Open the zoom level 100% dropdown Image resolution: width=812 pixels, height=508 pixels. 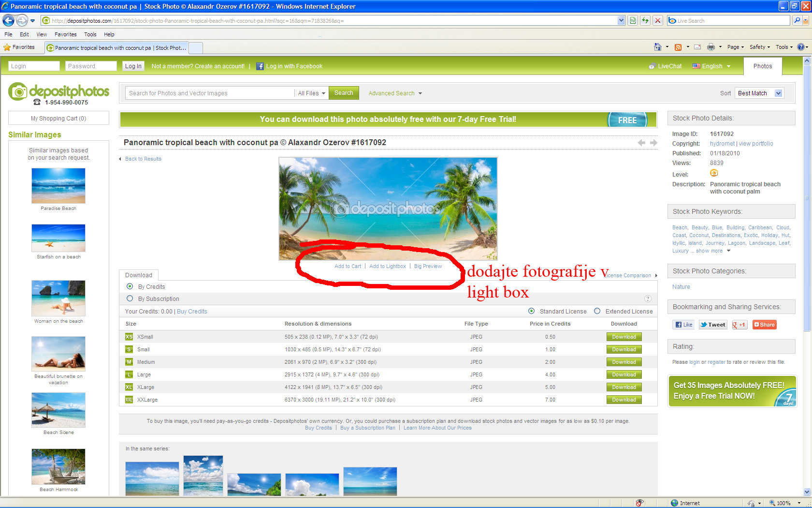[x=799, y=503]
